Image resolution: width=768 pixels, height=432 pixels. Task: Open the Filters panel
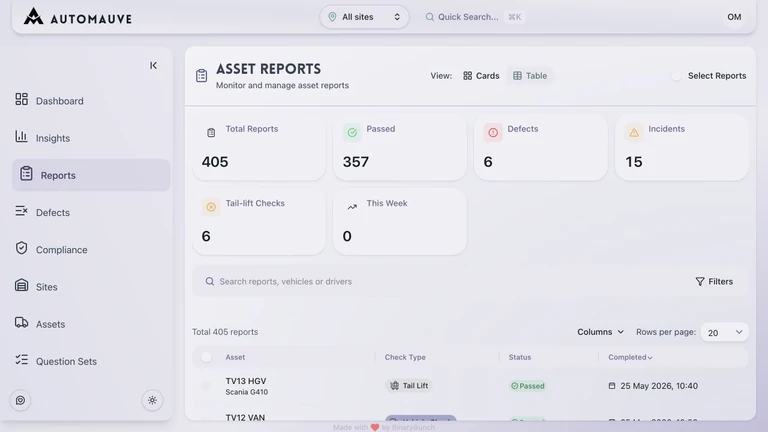click(714, 281)
